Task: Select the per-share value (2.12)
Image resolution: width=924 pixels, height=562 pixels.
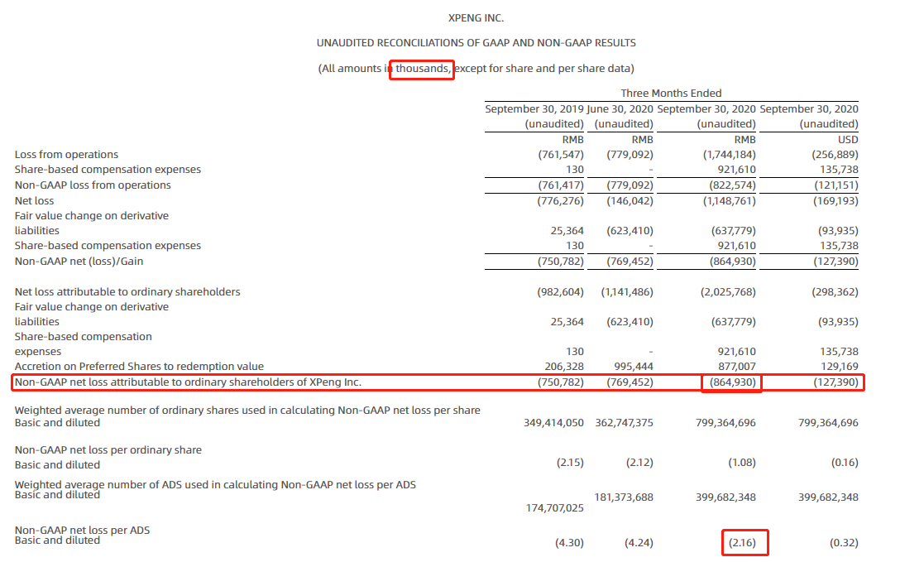Action: [x=639, y=463]
